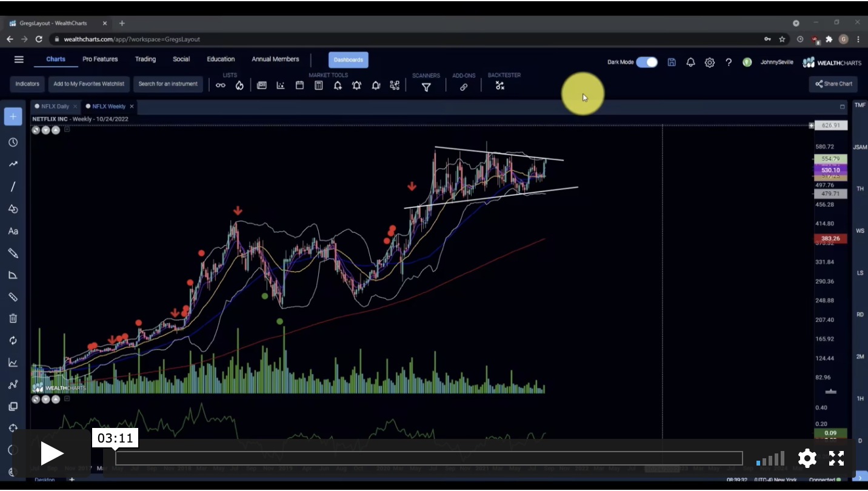Select the Aa text tool

pos(13,231)
